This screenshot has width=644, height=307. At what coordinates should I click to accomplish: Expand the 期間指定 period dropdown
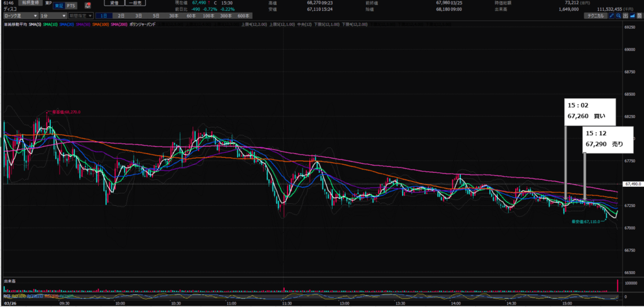tap(80, 15)
